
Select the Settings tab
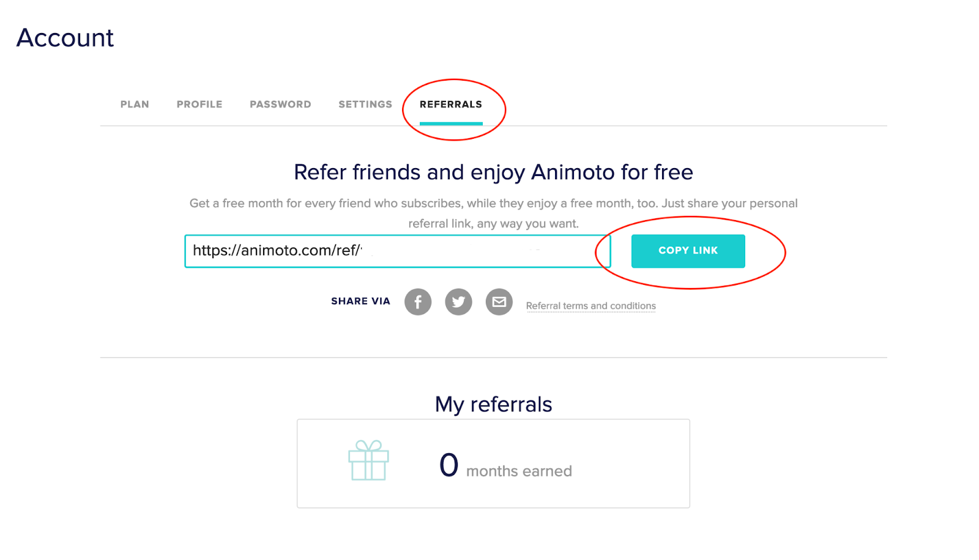365,105
